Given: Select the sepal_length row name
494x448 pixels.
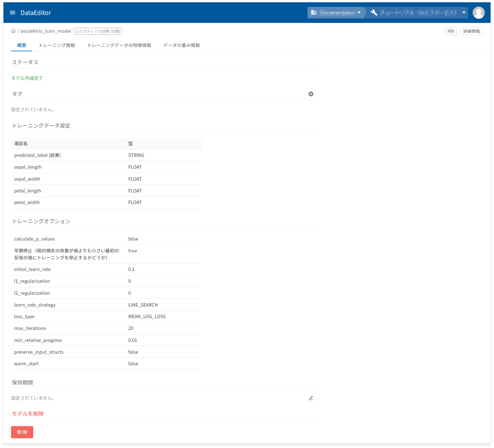Looking at the screenshot, I should (28, 167).
